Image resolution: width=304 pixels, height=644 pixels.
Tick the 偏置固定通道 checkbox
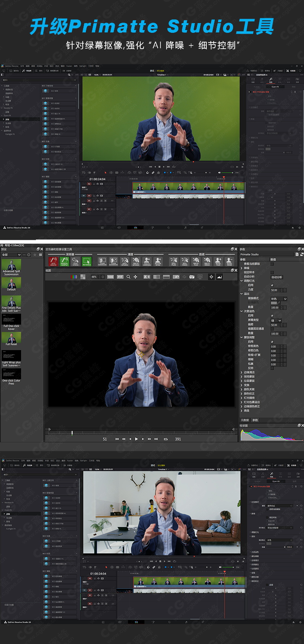tap(272, 329)
